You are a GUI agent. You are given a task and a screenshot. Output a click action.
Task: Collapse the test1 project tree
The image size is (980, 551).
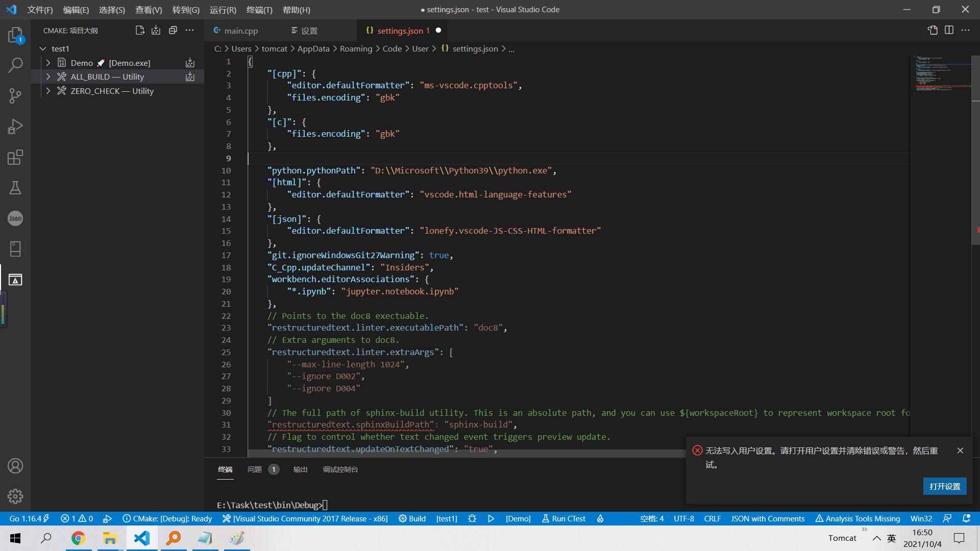(x=43, y=48)
